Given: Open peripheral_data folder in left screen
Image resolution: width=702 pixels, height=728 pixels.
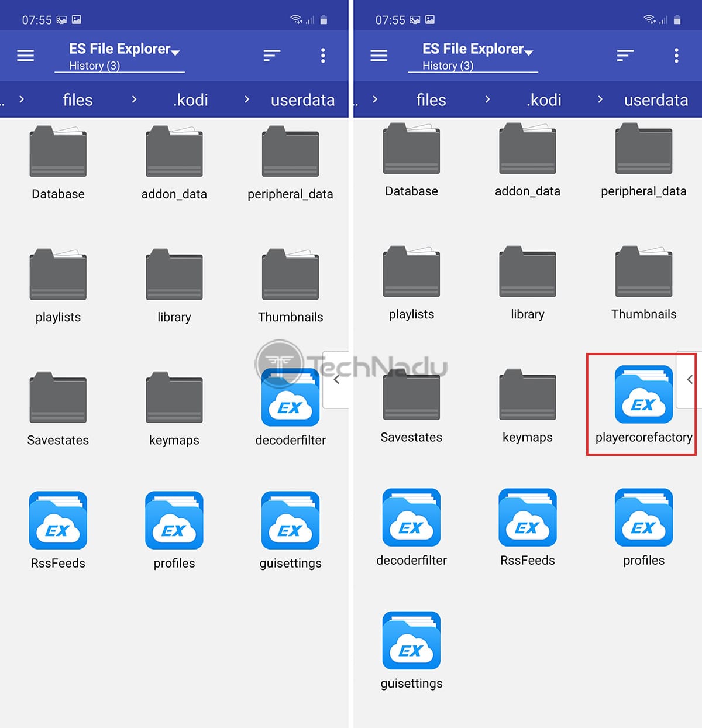Looking at the screenshot, I should point(290,163).
